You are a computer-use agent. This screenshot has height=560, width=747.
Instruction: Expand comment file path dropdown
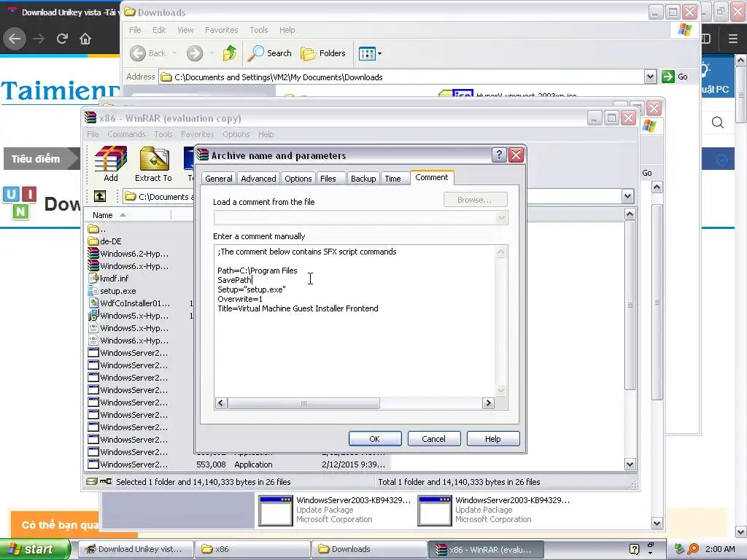pos(501,218)
